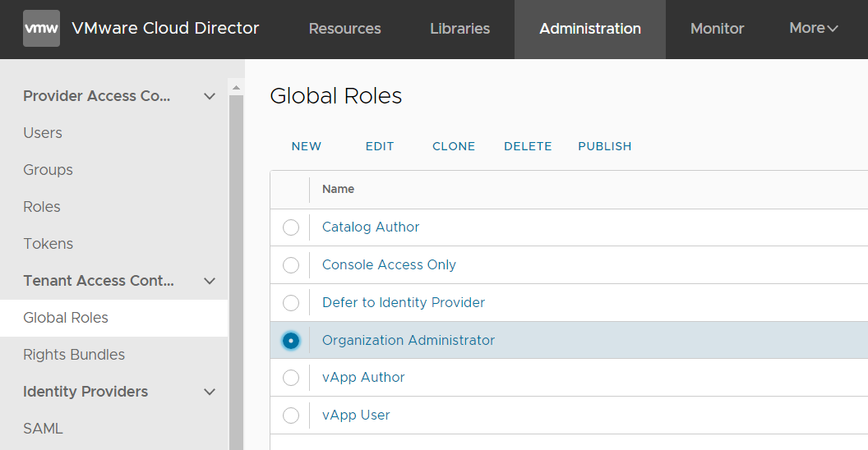Viewport: 868px width, 450px height.
Task: Click the VMware Cloud Director title
Action: click(x=165, y=28)
